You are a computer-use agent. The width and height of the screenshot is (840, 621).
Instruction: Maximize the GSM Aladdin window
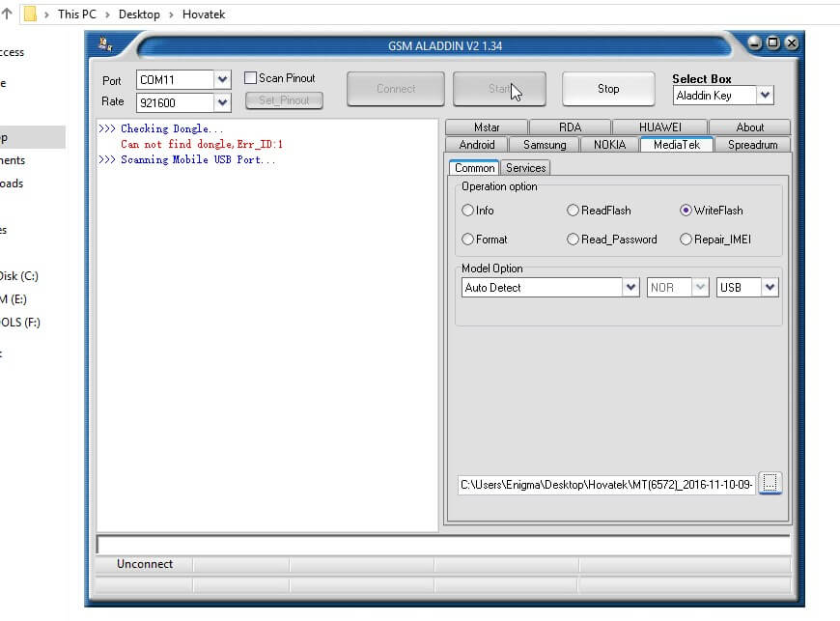point(773,43)
